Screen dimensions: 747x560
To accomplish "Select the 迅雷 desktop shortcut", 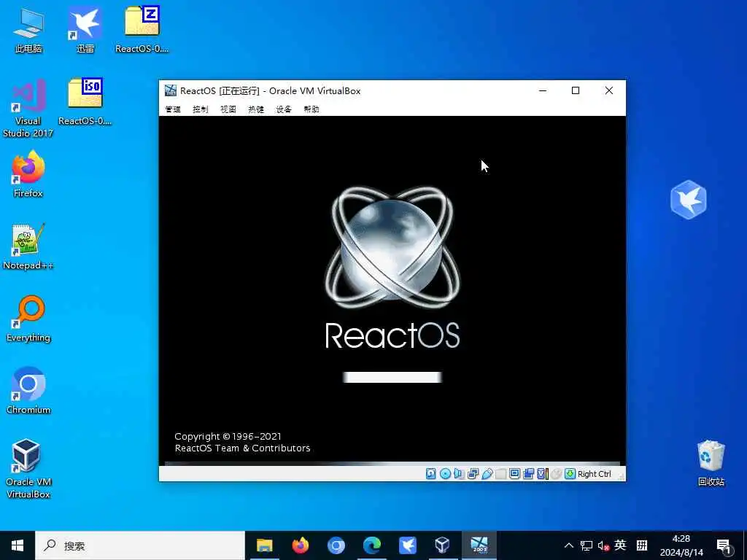I will point(85,30).
